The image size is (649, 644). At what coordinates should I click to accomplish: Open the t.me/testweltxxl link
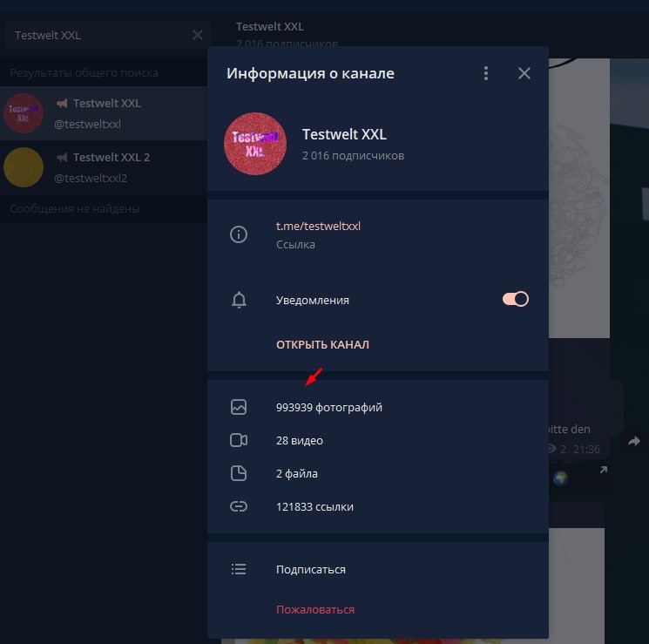(318, 226)
